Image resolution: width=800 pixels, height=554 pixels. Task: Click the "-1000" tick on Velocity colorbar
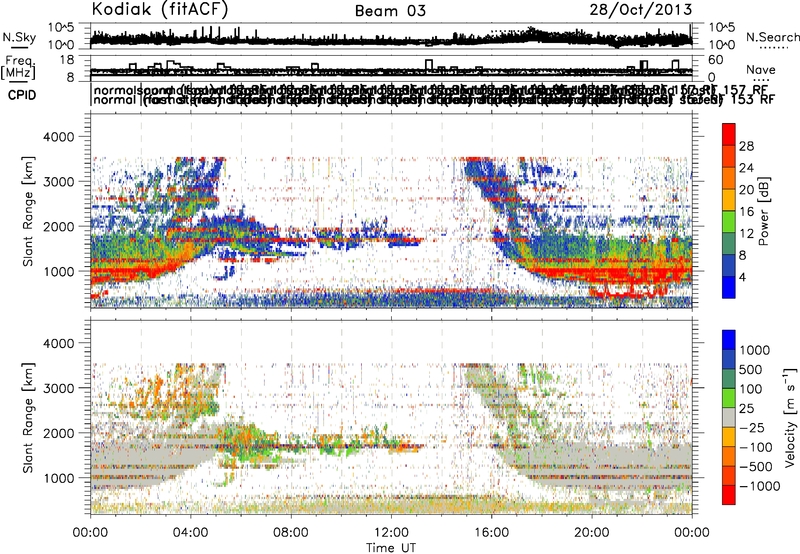point(759,486)
